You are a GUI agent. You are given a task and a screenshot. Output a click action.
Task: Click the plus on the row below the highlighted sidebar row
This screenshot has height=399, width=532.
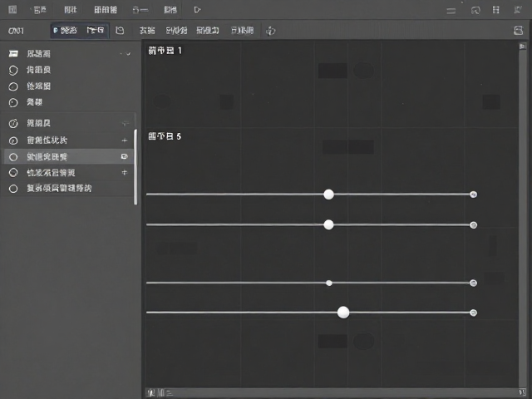125,172
